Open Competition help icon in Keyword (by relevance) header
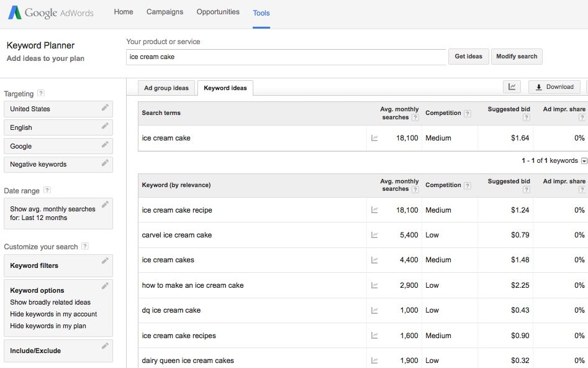 468,185
